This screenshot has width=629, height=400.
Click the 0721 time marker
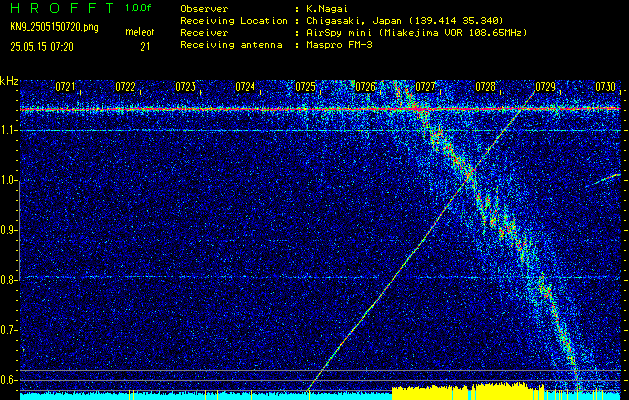point(65,87)
